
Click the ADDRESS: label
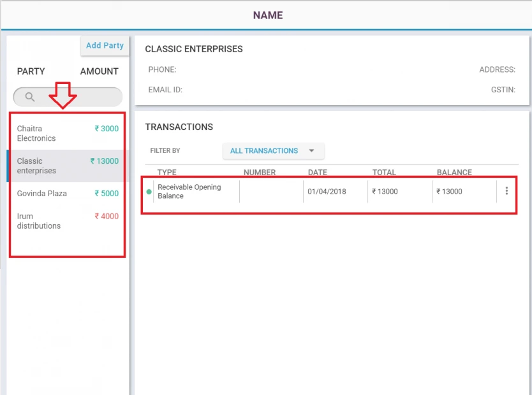click(497, 70)
